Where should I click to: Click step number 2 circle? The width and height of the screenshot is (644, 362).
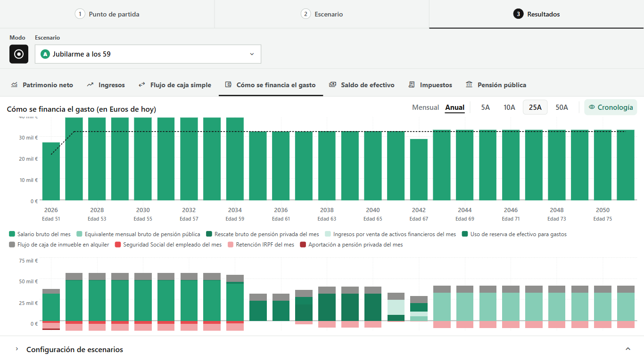click(x=305, y=14)
